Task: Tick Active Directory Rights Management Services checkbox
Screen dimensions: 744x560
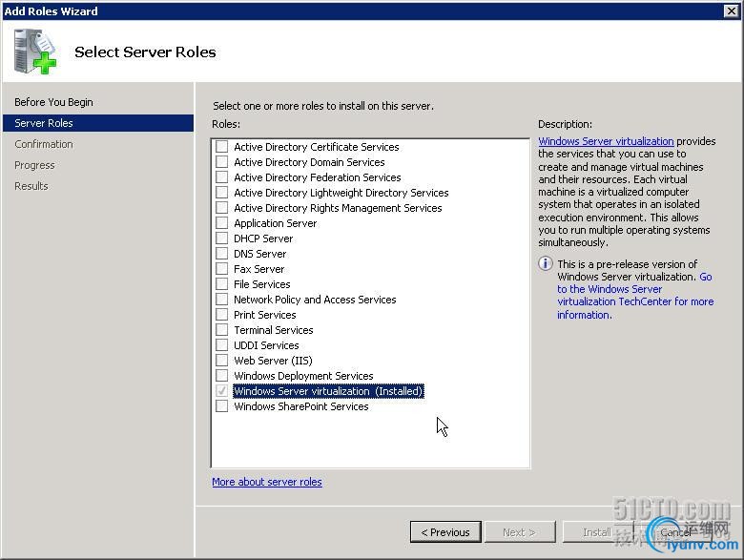Action: [221, 207]
